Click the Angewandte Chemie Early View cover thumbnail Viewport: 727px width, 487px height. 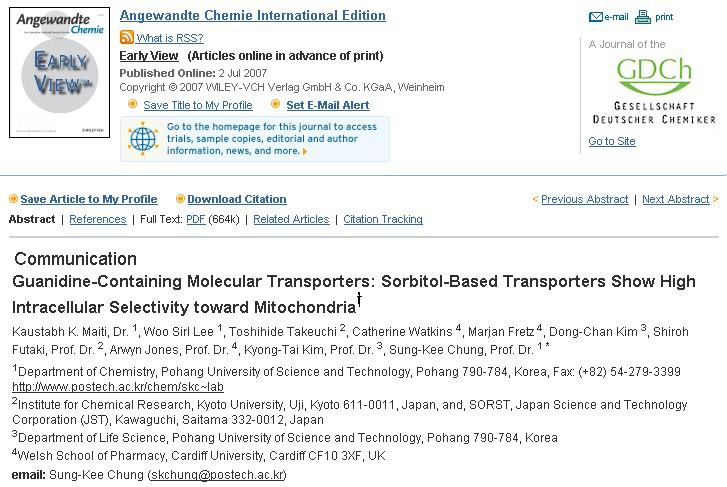pos(59,72)
